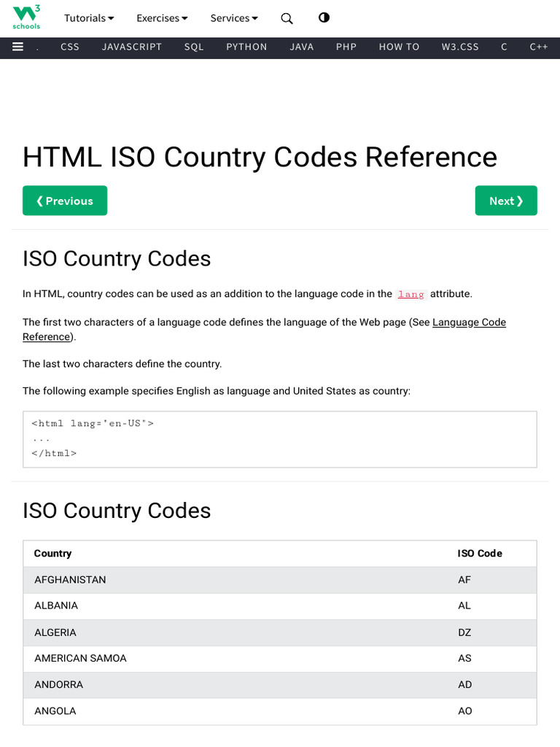Go to the JAVASCRIPT tutorial tab

pyautogui.click(x=131, y=47)
